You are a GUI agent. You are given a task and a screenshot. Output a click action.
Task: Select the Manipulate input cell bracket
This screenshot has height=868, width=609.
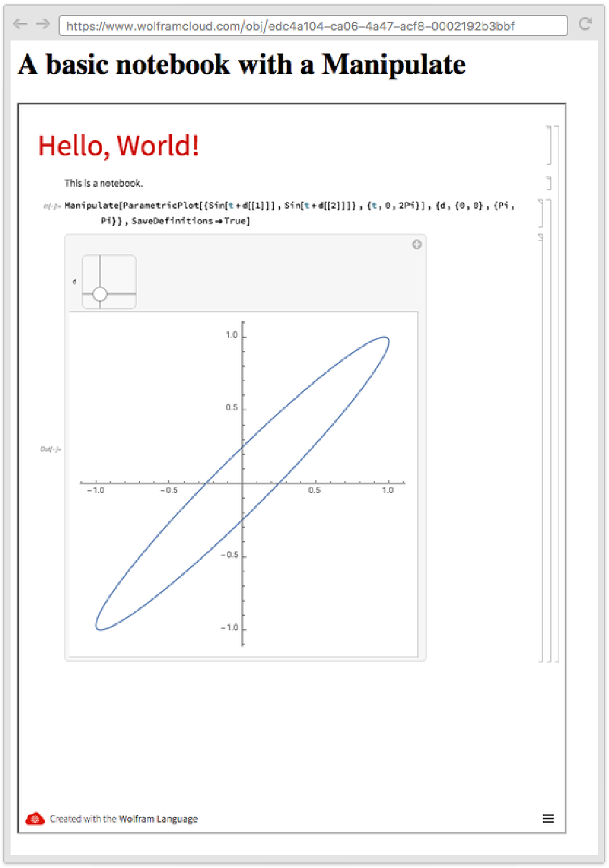pos(541,213)
